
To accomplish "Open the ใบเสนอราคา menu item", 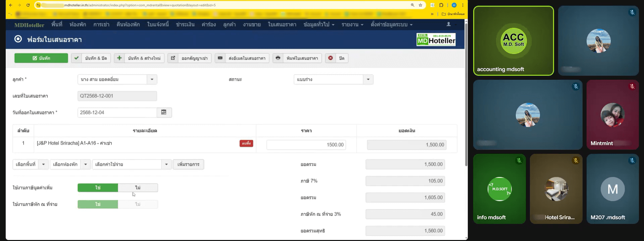I will (282, 24).
